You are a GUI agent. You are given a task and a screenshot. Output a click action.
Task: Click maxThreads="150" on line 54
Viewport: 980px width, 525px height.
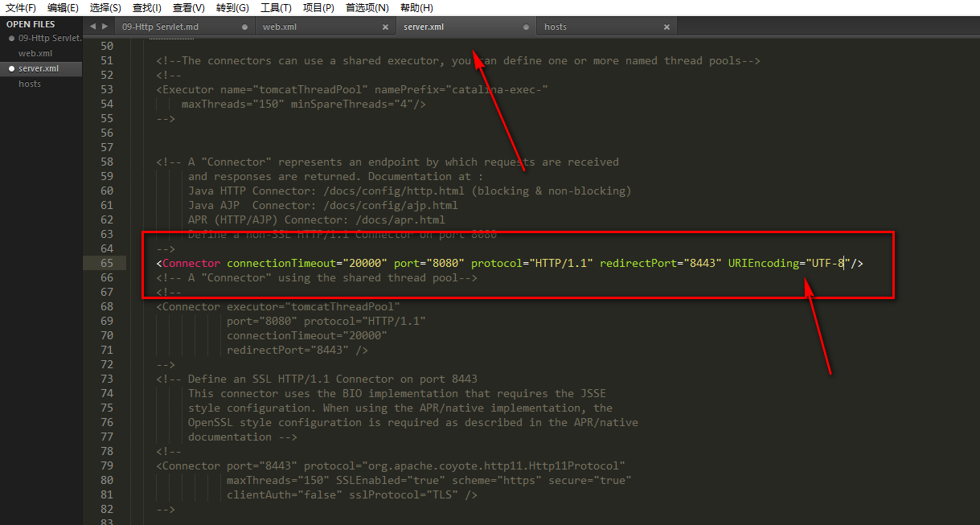pos(233,104)
